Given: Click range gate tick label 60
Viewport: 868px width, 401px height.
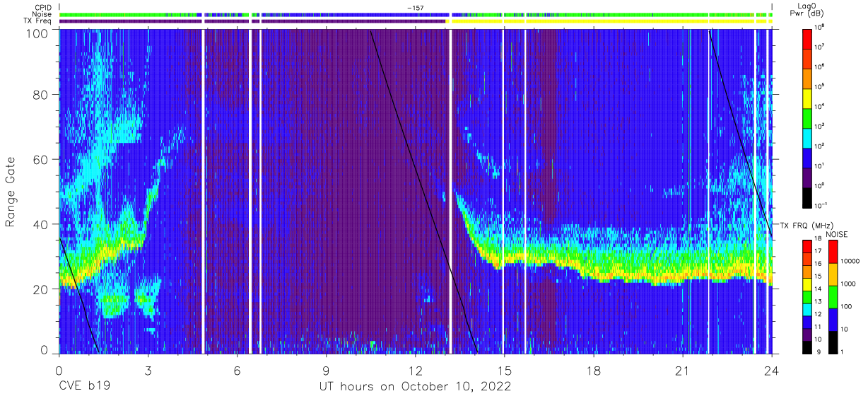Looking at the screenshot, I should pos(41,159).
